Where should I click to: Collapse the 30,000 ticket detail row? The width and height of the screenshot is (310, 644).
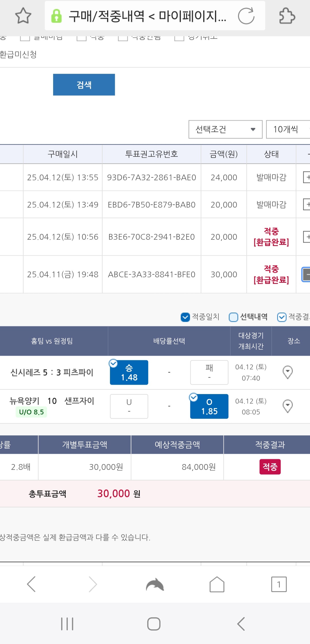point(306,274)
